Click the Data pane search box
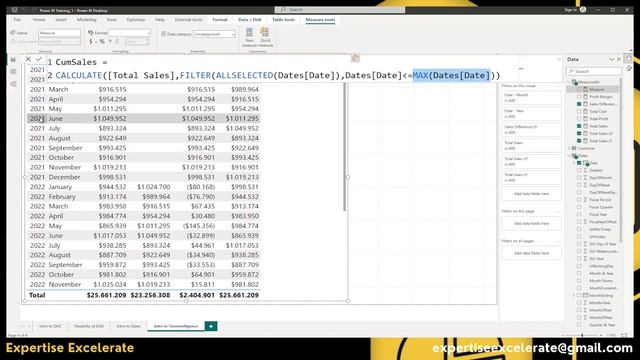Image resolution: width=640 pixels, height=360 pixels. pyautogui.click(x=594, y=71)
